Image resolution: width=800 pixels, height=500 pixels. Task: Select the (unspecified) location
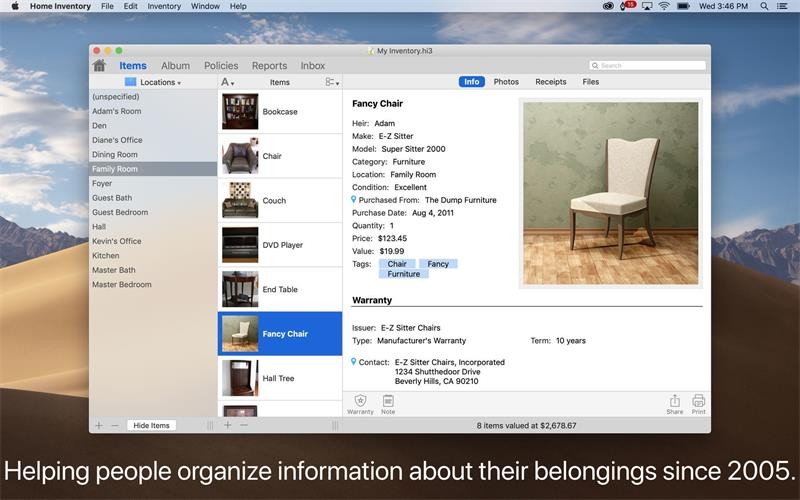point(153,96)
